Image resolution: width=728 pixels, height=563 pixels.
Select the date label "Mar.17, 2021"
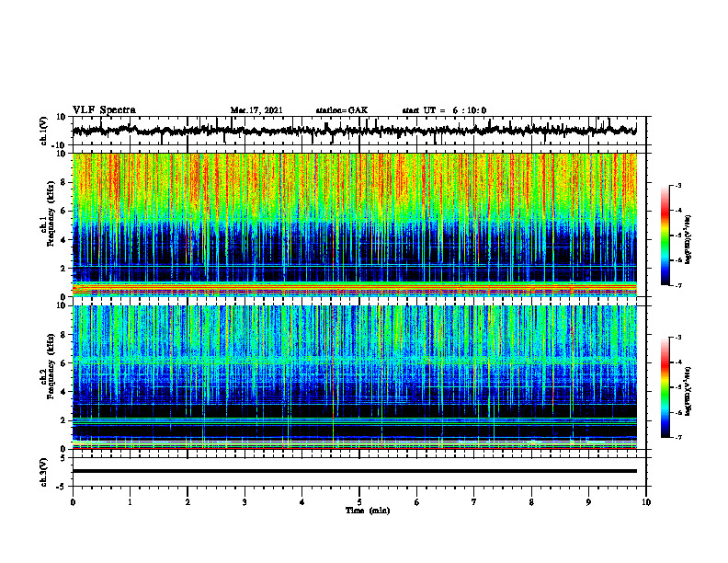tap(256, 110)
